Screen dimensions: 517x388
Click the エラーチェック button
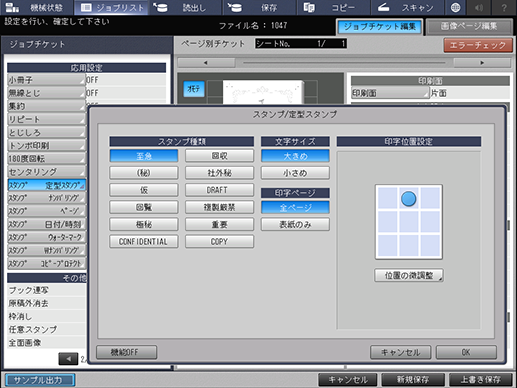[x=478, y=45]
